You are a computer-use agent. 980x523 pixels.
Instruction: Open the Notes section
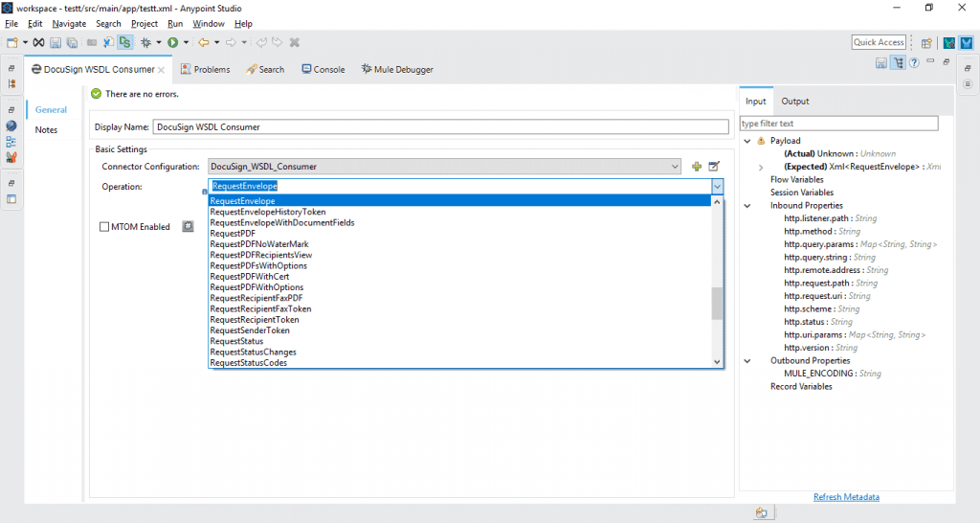coord(46,130)
